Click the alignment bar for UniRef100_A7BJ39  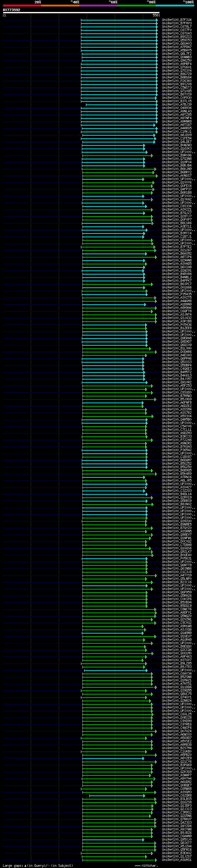tap(122, 105)
